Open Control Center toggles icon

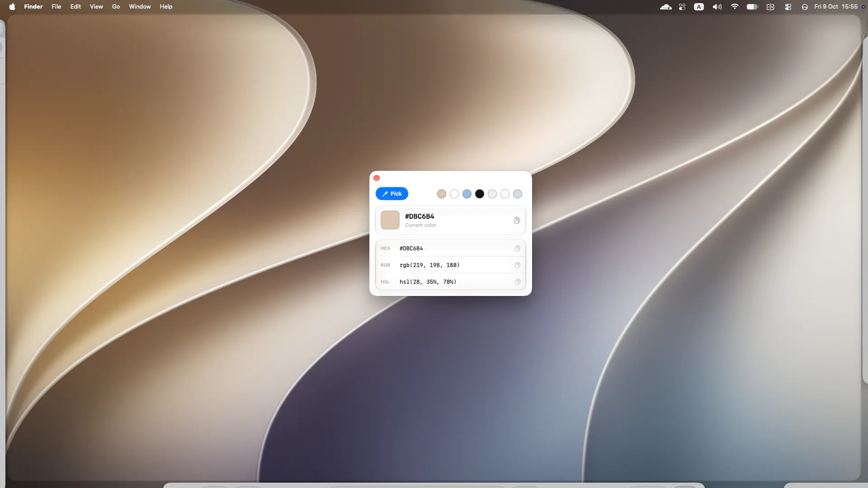point(788,7)
